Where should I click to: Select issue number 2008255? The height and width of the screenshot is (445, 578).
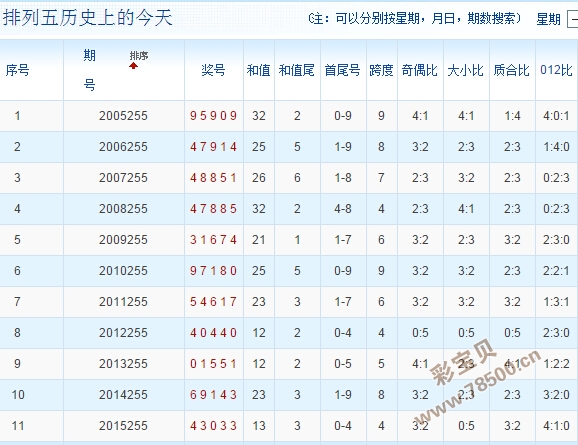(123, 209)
